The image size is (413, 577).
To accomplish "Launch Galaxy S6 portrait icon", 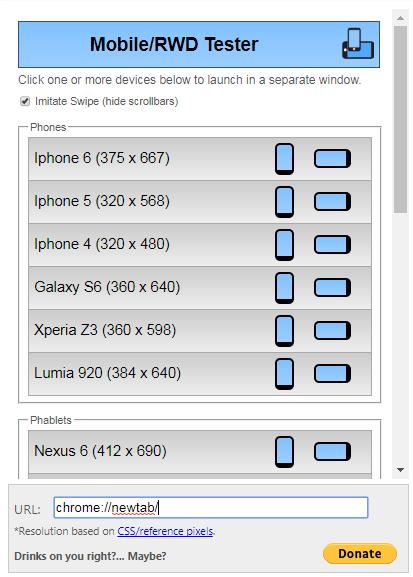I will pos(284,288).
